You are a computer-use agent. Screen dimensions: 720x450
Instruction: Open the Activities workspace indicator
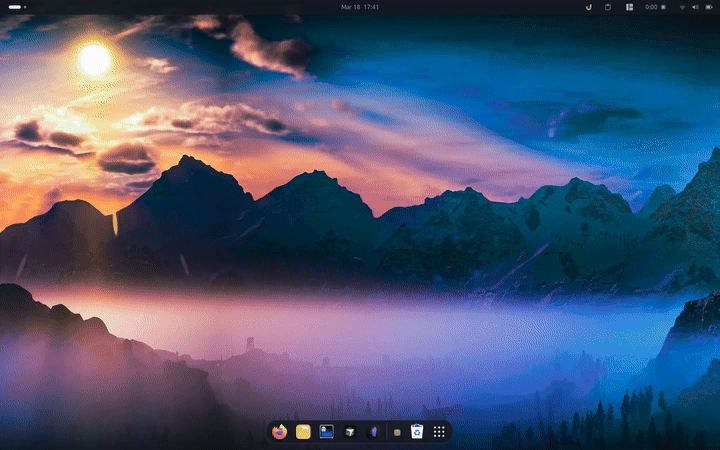(15, 7)
